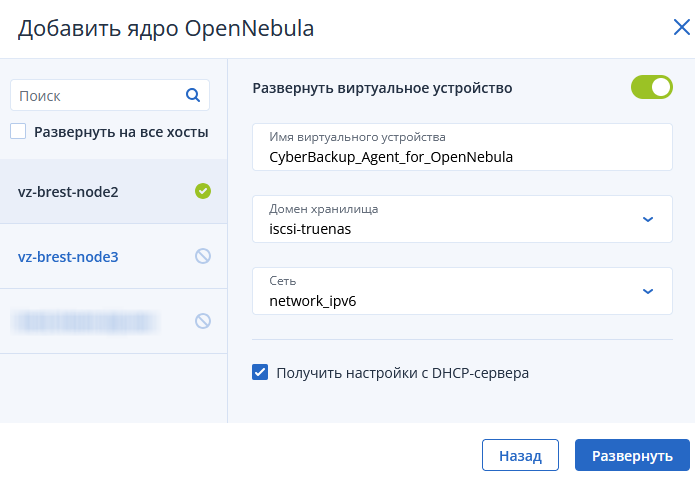Click disabled icon beside blurred host
Viewport: 695px width, 483px height.
pos(203,321)
